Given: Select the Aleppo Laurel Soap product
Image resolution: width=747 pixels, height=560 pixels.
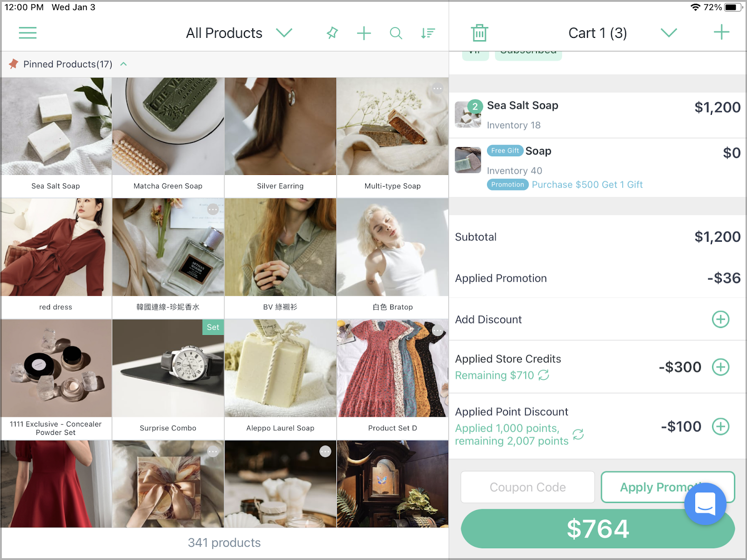Looking at the screenshot, I should click(x=280, y=379).
